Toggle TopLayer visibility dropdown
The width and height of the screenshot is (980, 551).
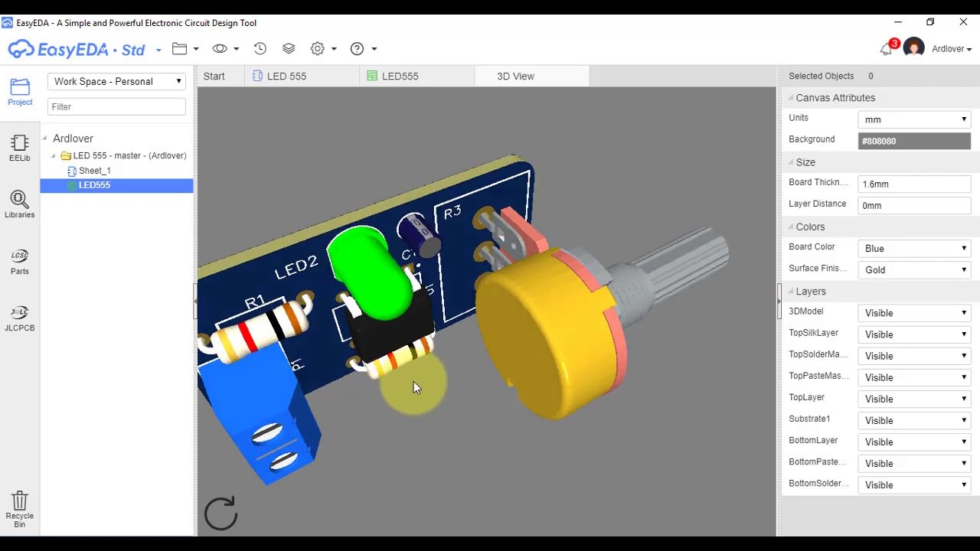pyautogui.click(x=914, y=398)
